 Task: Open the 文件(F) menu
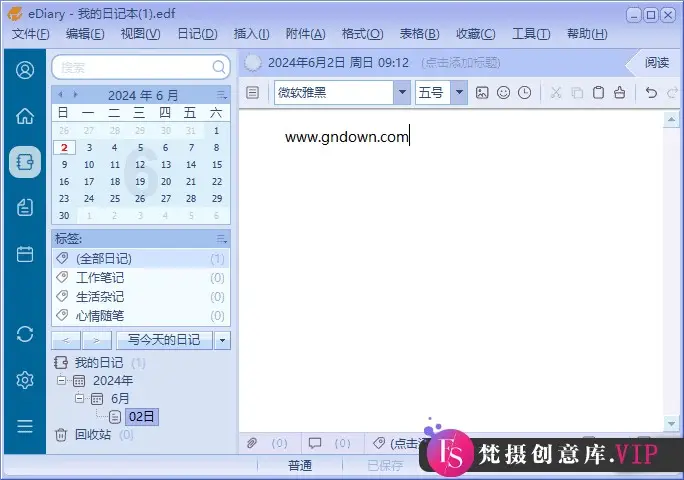pos(31,34)
